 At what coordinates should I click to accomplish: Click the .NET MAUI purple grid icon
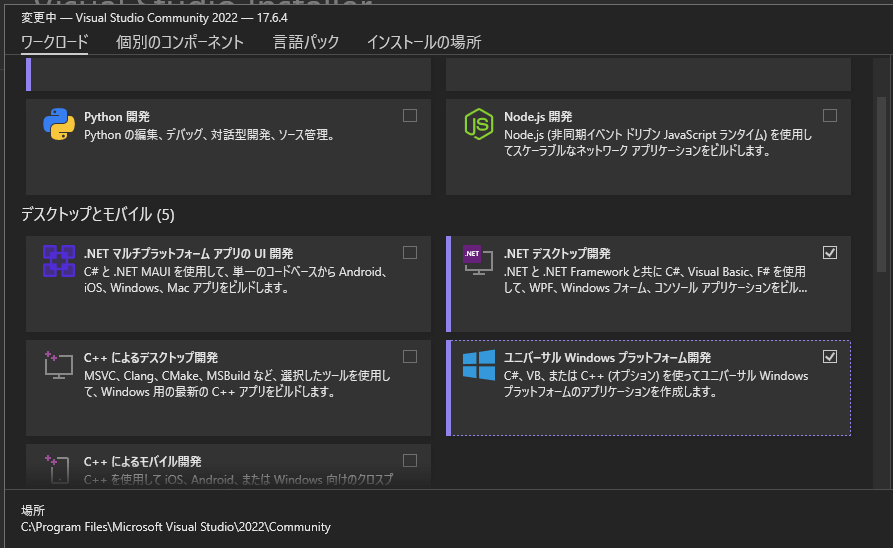pos(59,261)
